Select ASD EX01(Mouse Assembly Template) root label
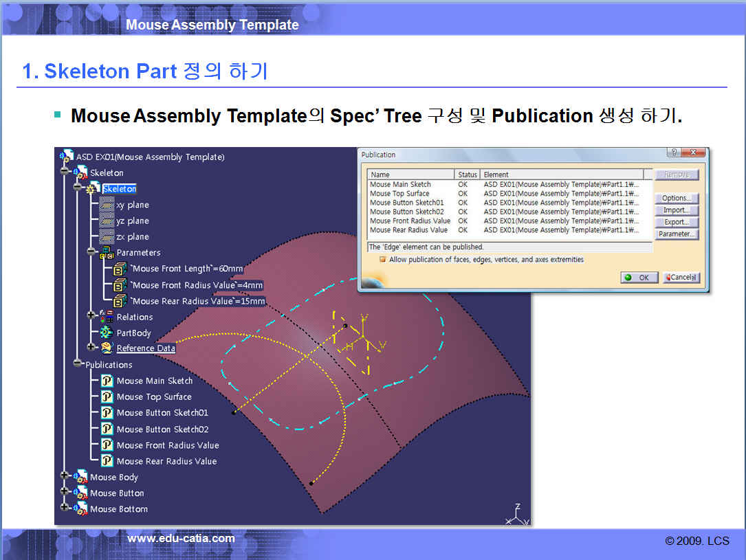Viewport: 746px width, 560px height. click(x=151, y=157)
